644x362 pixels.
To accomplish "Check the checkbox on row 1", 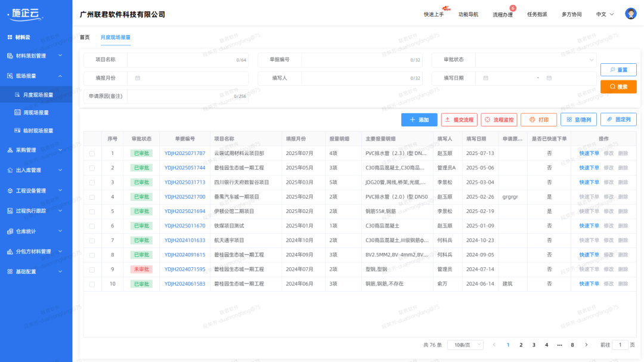I will point(92,153).
